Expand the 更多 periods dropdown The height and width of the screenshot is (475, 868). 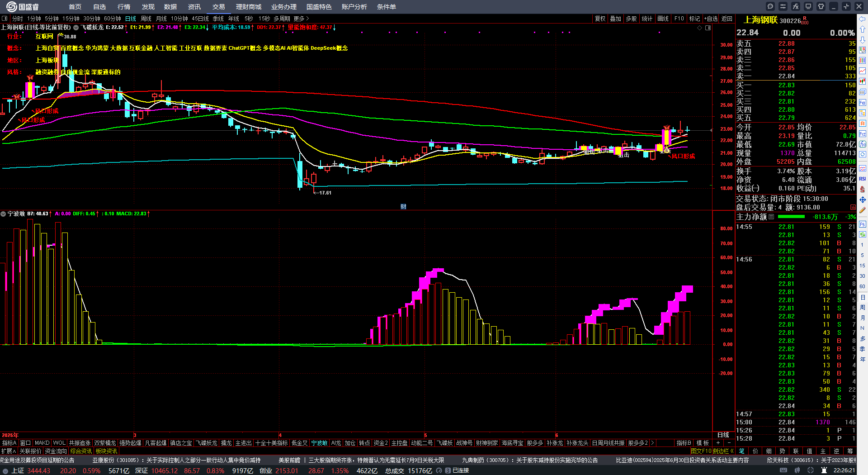[301, 19]
